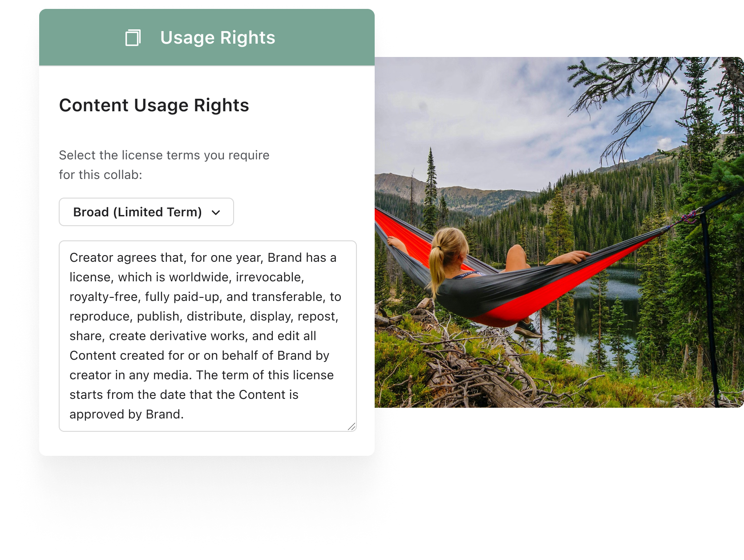The image size is (744, 560).
Task: Click the Content Usage Rights heading
Action: [154, 106]
